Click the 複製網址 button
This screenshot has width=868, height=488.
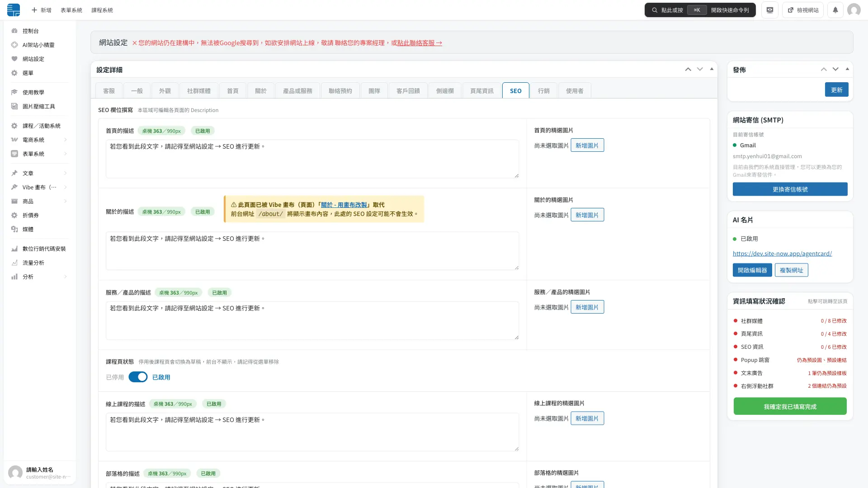[x=791, y=270]
